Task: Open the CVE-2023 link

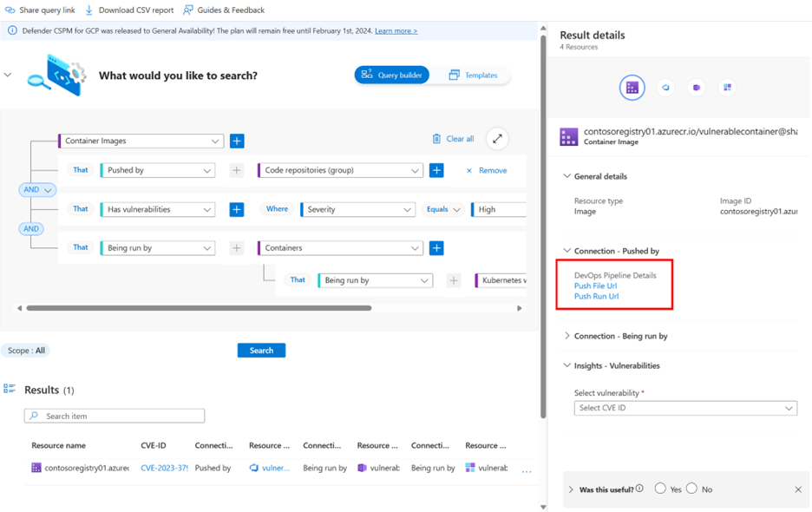Action: point(164,468)
